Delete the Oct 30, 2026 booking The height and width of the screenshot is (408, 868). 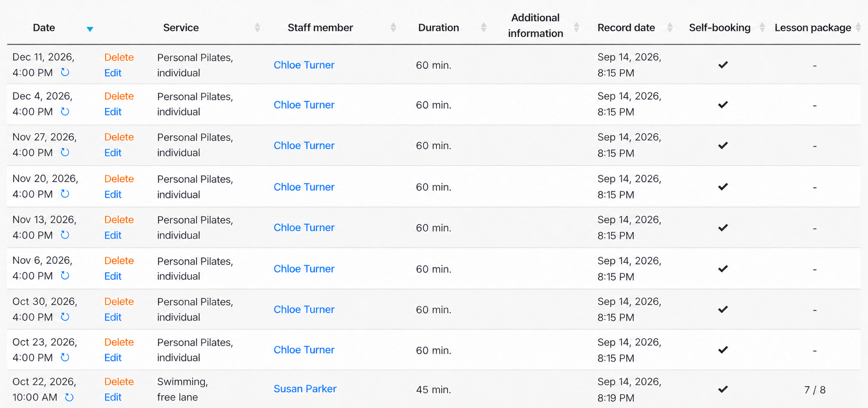(119, 302)
